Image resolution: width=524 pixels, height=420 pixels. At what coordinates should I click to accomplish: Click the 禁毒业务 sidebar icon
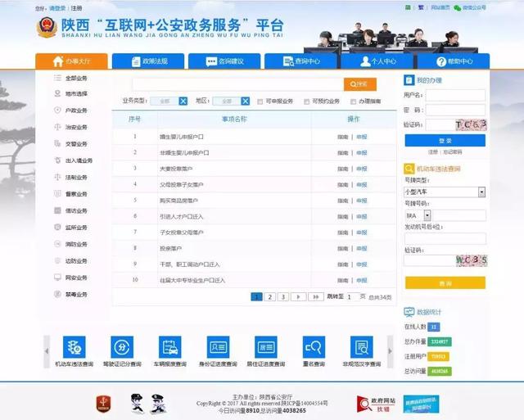pyautogui.click(x=57, y=294)
